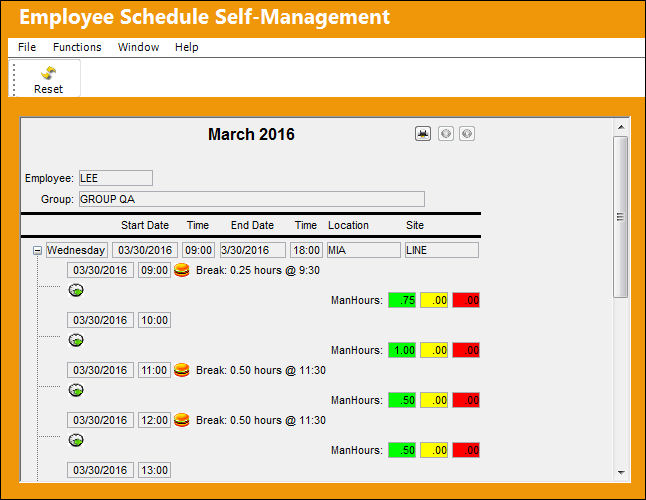This screenshot has height=500, width=646.
Task: Click the 11:00 time slot field
Action: [154, 370]
